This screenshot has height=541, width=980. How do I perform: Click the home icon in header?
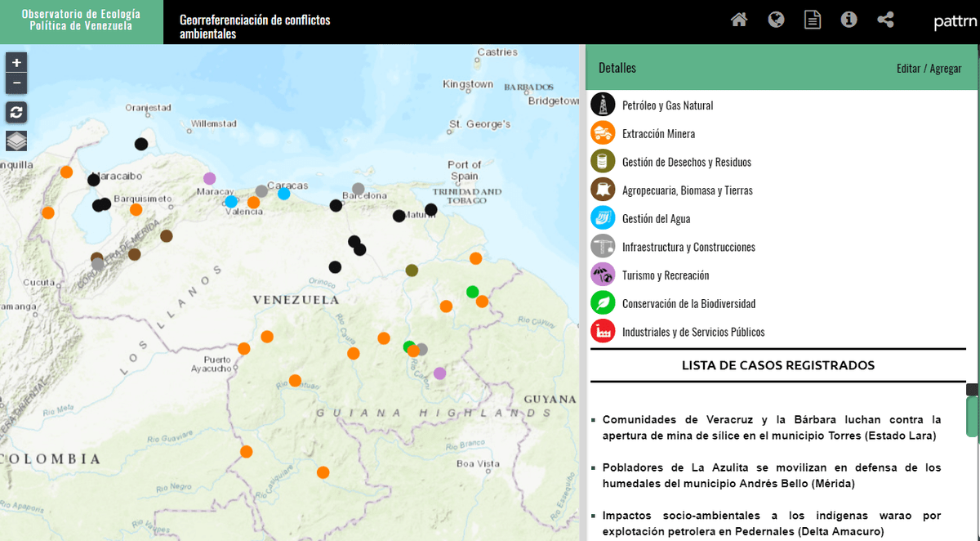(739, 20)
